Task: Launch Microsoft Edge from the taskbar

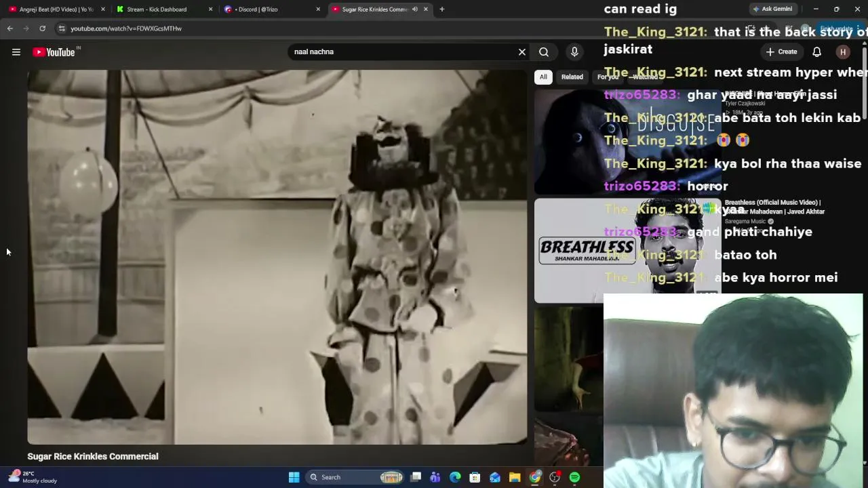Action: [455, 477]
